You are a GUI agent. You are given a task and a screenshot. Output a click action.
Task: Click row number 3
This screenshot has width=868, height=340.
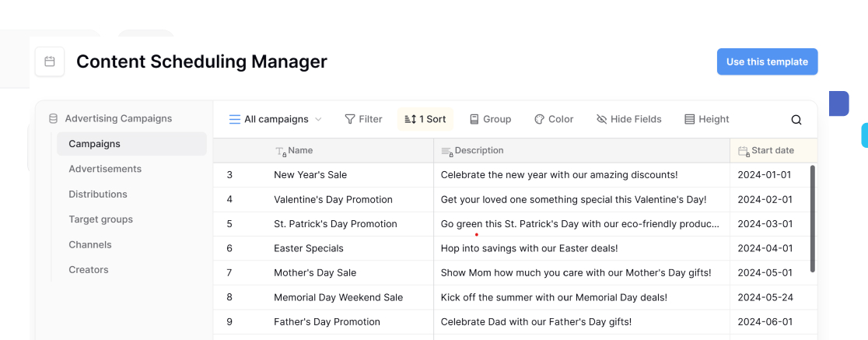[x=229, y=175]
